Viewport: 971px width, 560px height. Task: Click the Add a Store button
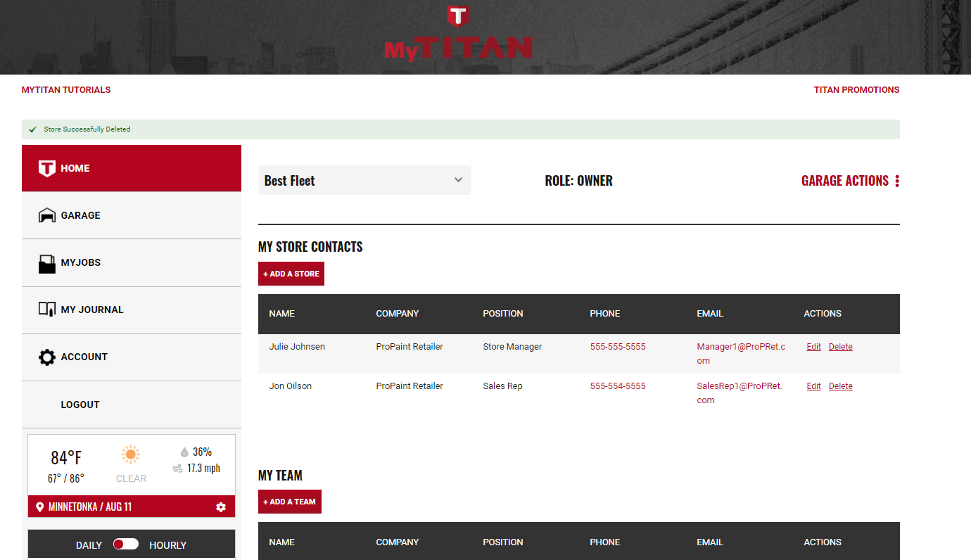pyautogui.click(x=291, y=274)
